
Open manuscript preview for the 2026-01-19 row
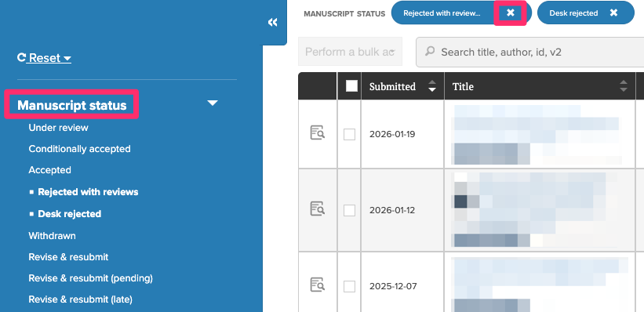point(318,133)
